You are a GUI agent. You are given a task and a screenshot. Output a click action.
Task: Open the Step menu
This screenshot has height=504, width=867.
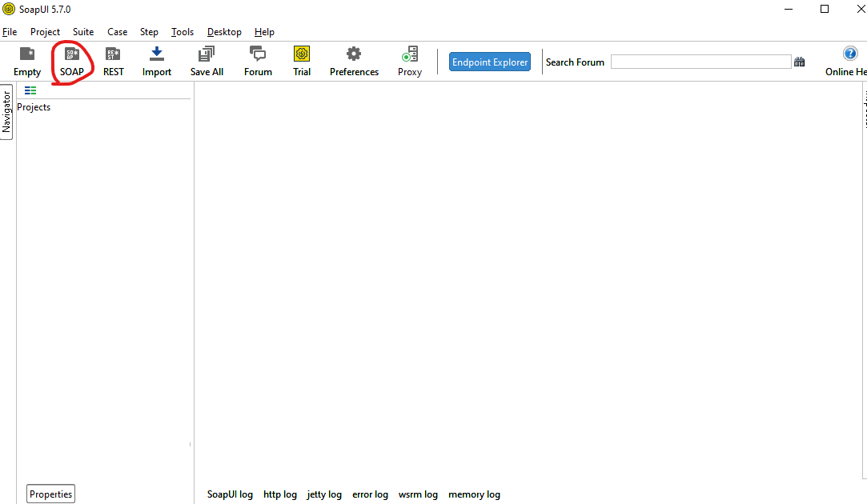coord(149,32)
